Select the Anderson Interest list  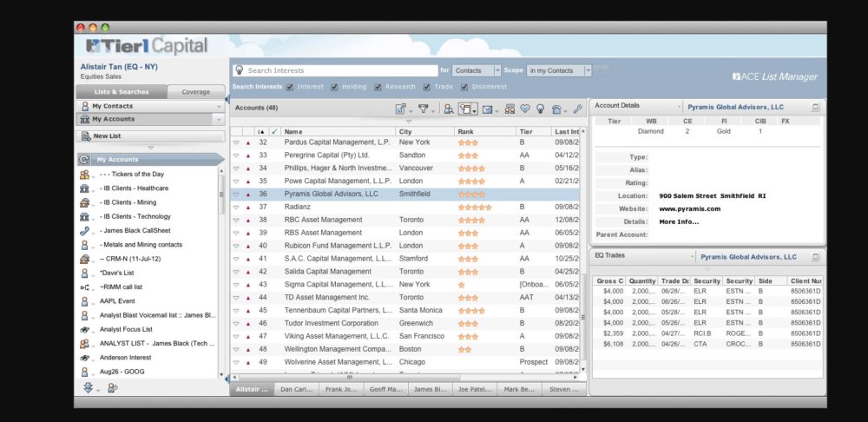tap(125, 358)
